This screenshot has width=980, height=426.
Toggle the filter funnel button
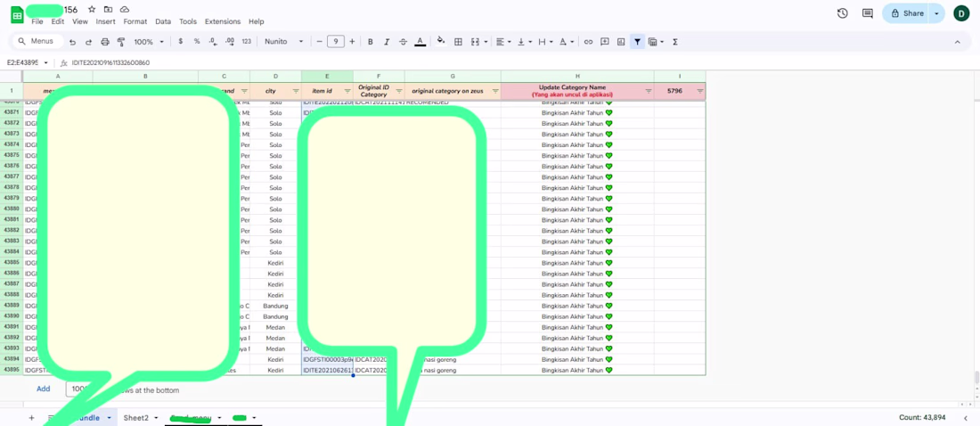point(637,42)
